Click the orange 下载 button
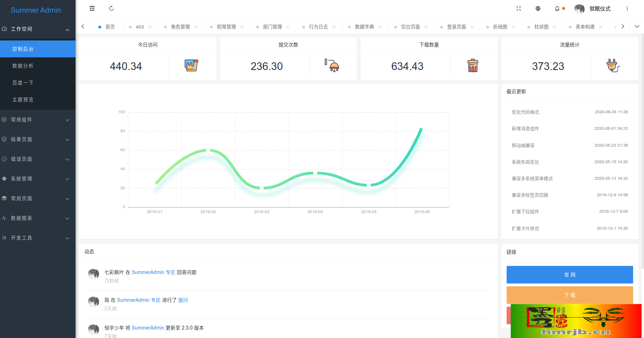644x338 pixels. point(570,295)
